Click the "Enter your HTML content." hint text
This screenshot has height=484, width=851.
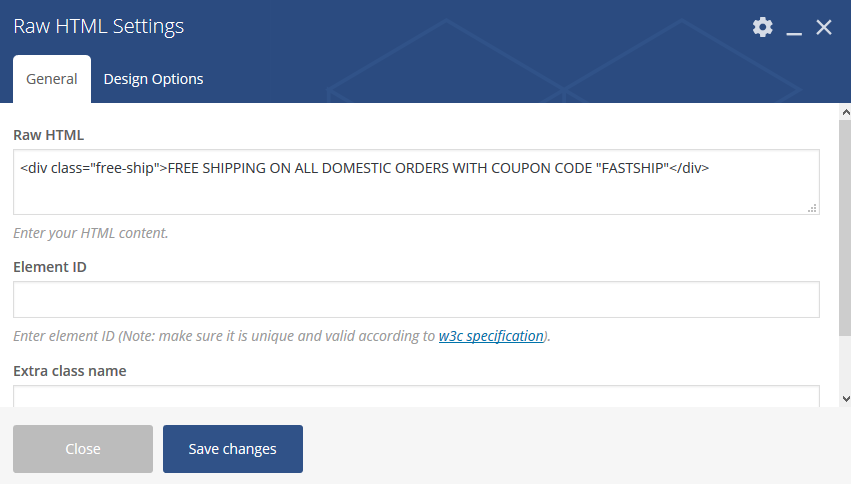(91, 233)
